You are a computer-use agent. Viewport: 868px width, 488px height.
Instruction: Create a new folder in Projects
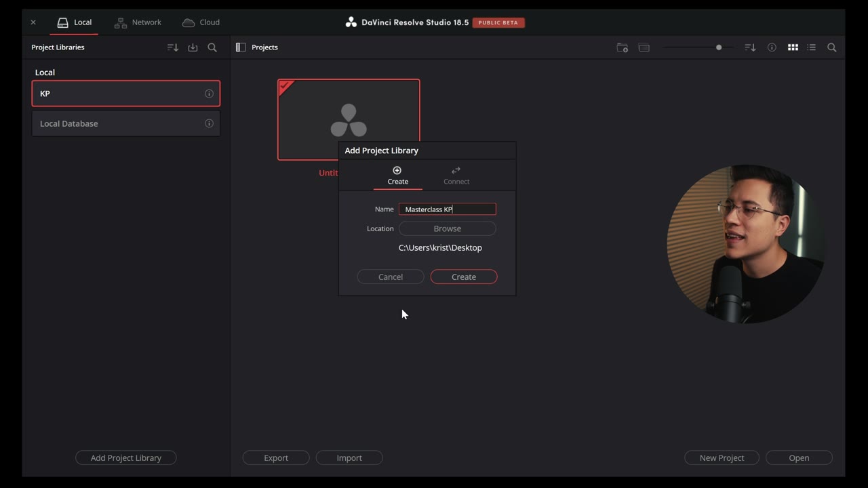click(x=622, y=47)
